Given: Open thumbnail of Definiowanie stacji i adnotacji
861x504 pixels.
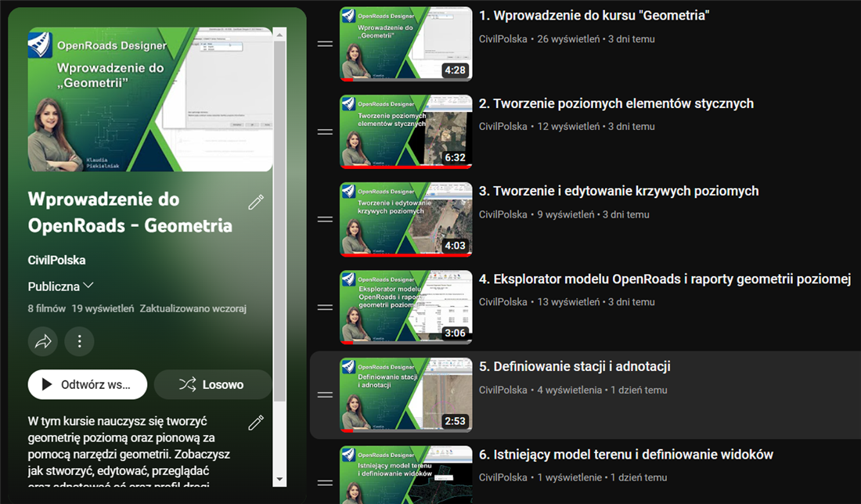Looking at the screenshot, I should click(405, 394).
